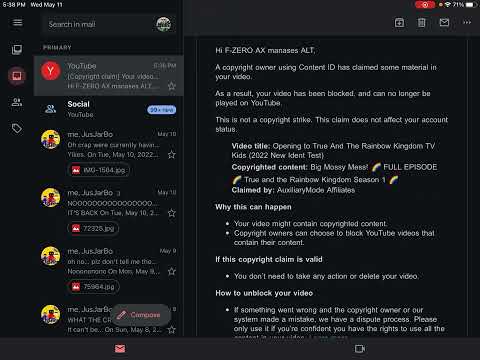
Task: Tap the 20+ new Social badge
Action: (x=162, y=110)
